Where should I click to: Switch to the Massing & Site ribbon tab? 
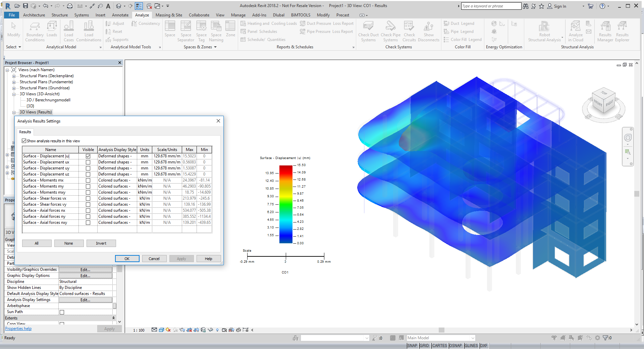tap(169, 15)
